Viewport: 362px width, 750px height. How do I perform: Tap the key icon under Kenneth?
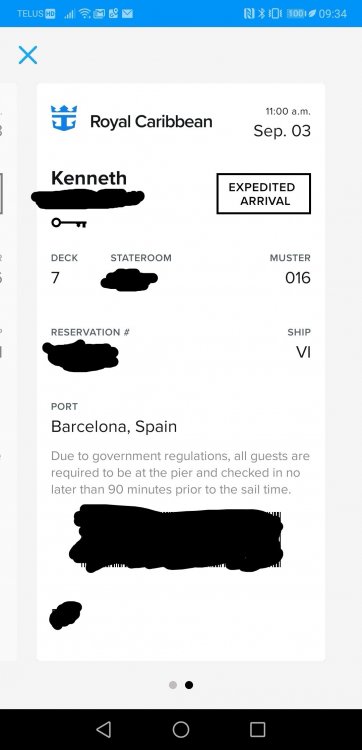(69, 223)
